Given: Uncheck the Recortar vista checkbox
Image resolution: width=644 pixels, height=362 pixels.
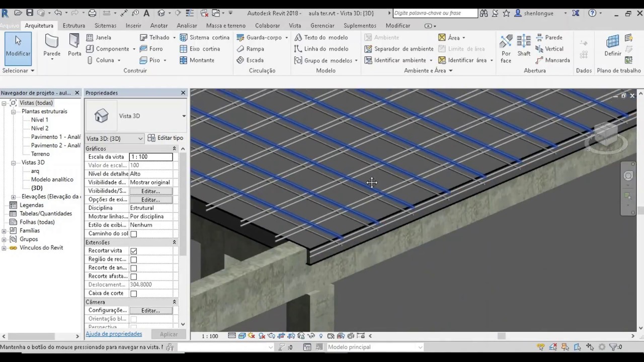Looking at the screenshot, I should pyautogui.click(x=133, y=251).
